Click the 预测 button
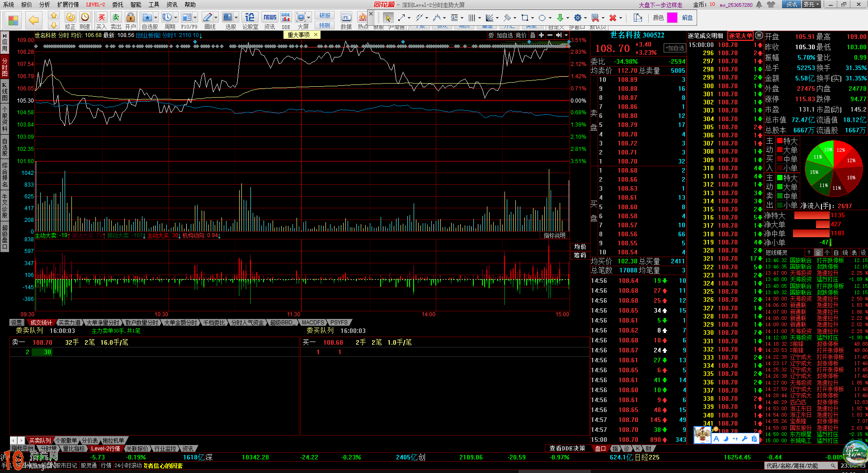The image size is (868, 473). pyautogui.click(x=325, y=25)
